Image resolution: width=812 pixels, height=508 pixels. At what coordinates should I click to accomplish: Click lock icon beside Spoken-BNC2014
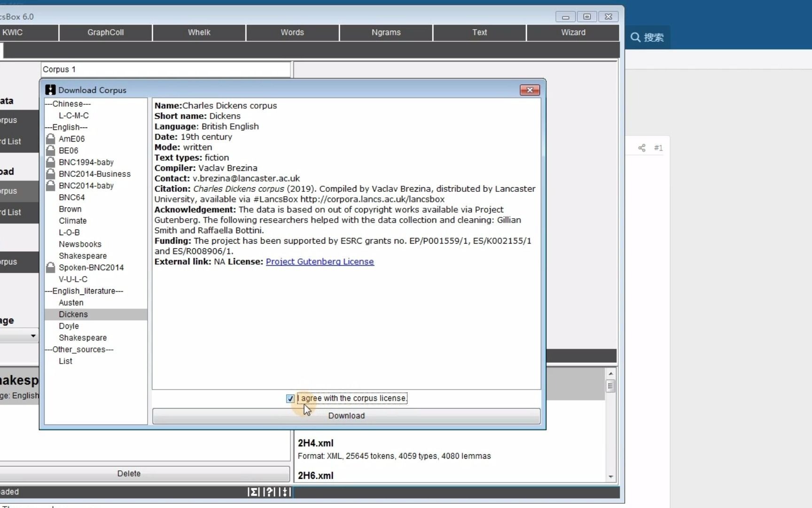pyautogui.click(x=51, y=268)
